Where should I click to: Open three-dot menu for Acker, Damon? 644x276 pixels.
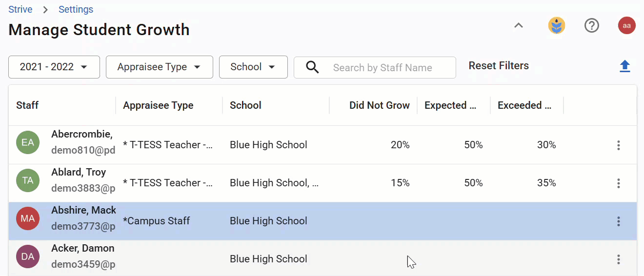[619, 259]
